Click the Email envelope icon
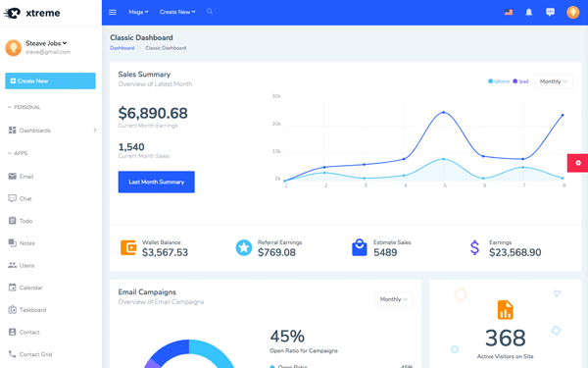This screenshot has width=588, height=368. coord(13,176)
